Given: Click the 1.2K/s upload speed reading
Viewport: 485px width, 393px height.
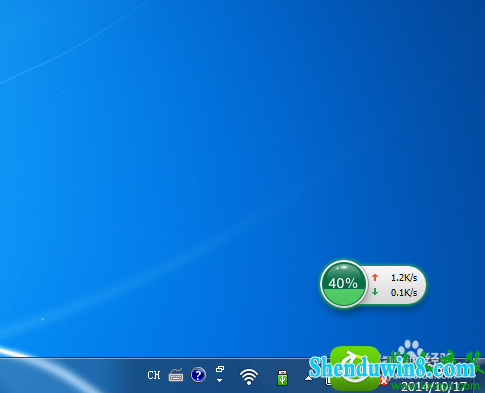Looking at the screenshot, I should 404,277.
